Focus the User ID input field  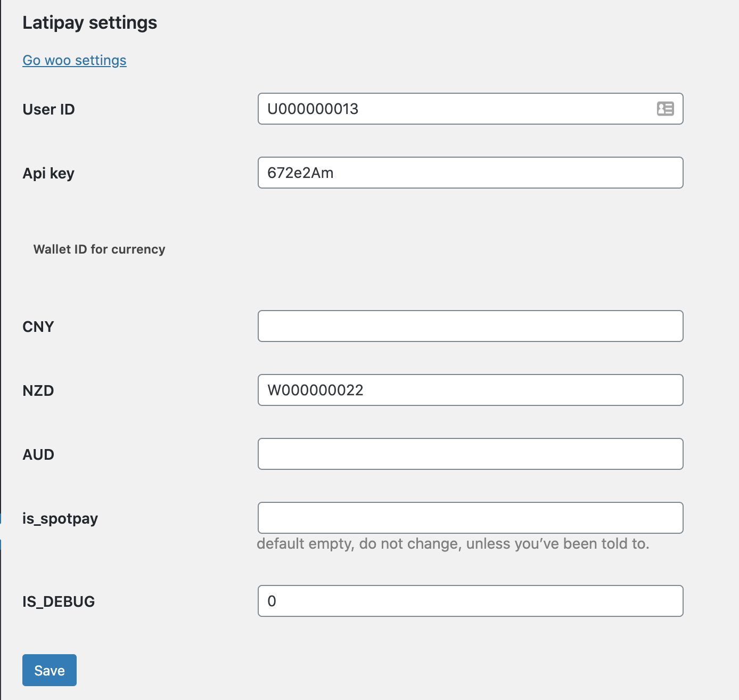coord(471,109)
